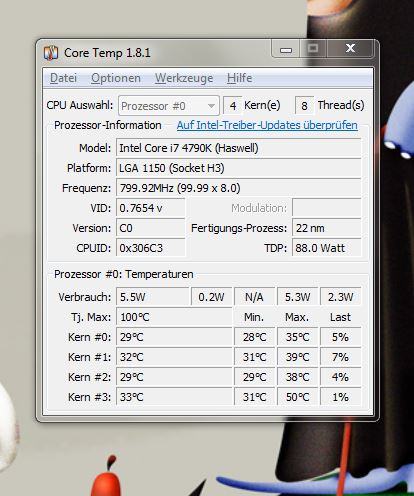Click the Tj. Max value 100°C
Image resolution: width=414 pixels, height=496 pixels.
click(x=174, y=317)
